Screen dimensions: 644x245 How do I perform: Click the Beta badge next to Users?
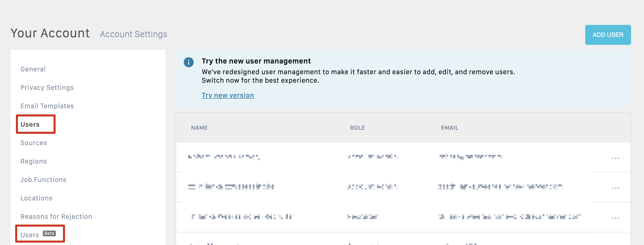49,233
